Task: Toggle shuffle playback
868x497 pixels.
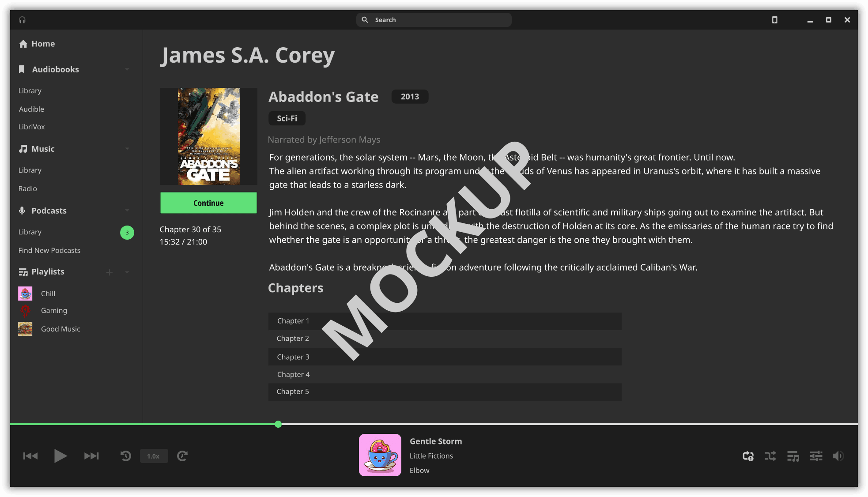Action: (770, 456)
